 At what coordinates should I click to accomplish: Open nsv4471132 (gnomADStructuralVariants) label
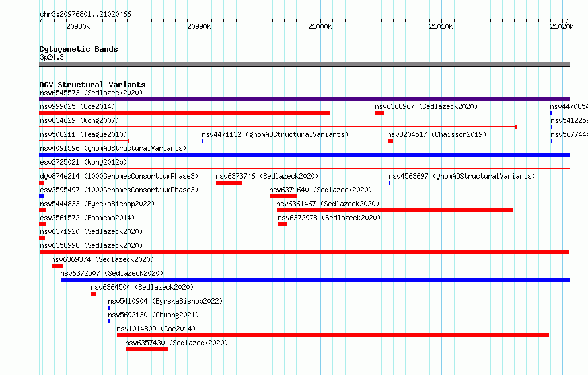(275, 134)
